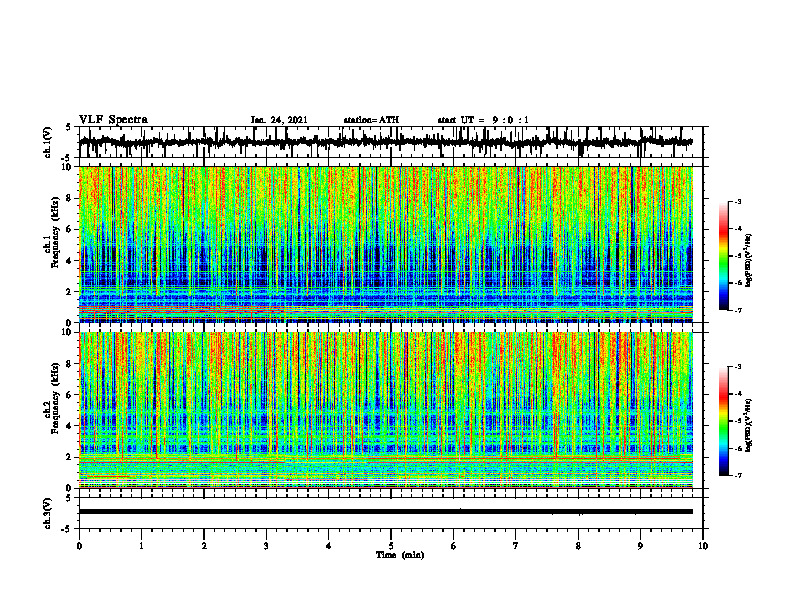This screenshot has height=612, width=792.
Task: Click the "-3" tick on ch.2 colorbar
Action: [x=737, y=367]
